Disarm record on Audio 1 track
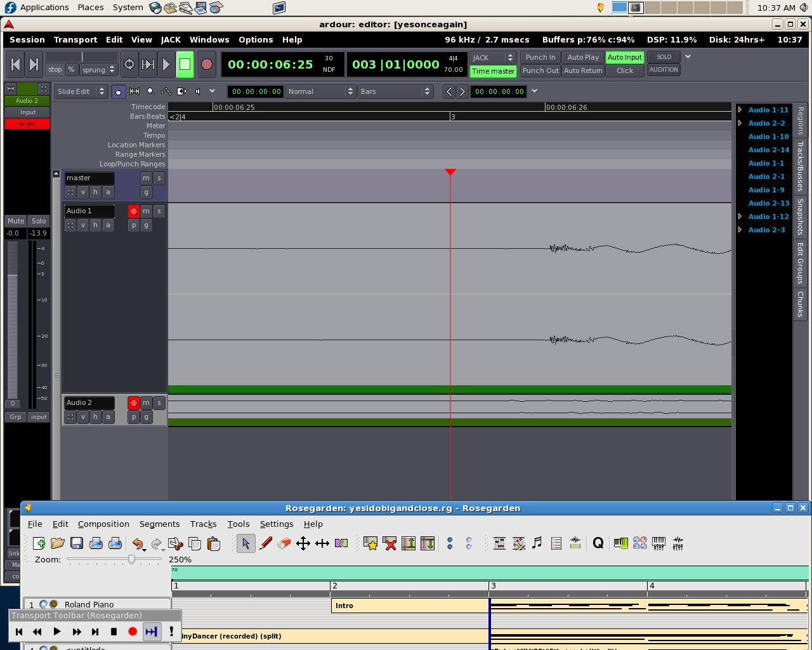Viewport: 812px width, 650px height. 133,211
